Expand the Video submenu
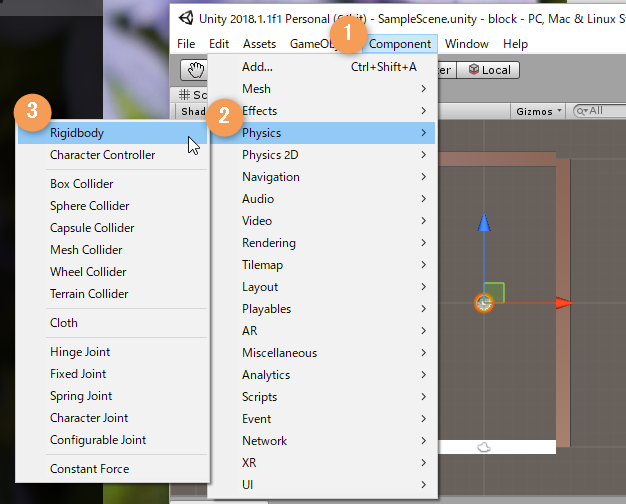626x504 pixels. [x=323, y=220]
